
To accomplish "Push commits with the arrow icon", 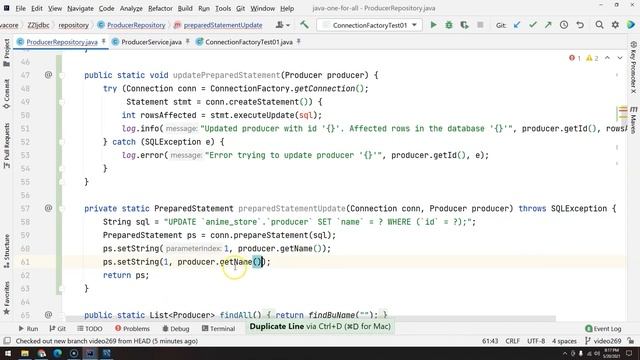I will [x=548, y=25].
